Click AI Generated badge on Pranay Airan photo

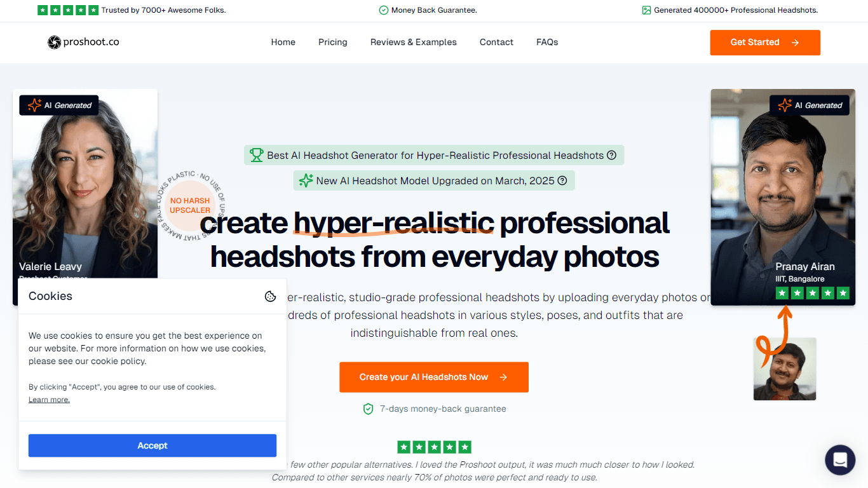coord(810,105)
